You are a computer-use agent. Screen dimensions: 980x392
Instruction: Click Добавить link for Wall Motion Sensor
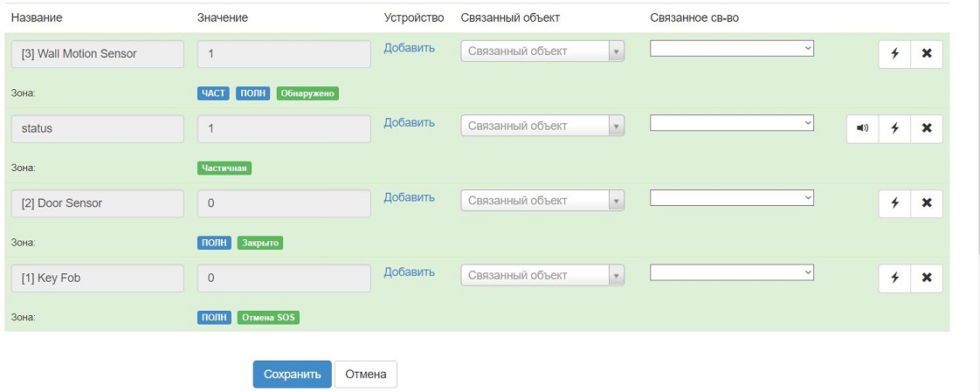click(x=409, y=48)
